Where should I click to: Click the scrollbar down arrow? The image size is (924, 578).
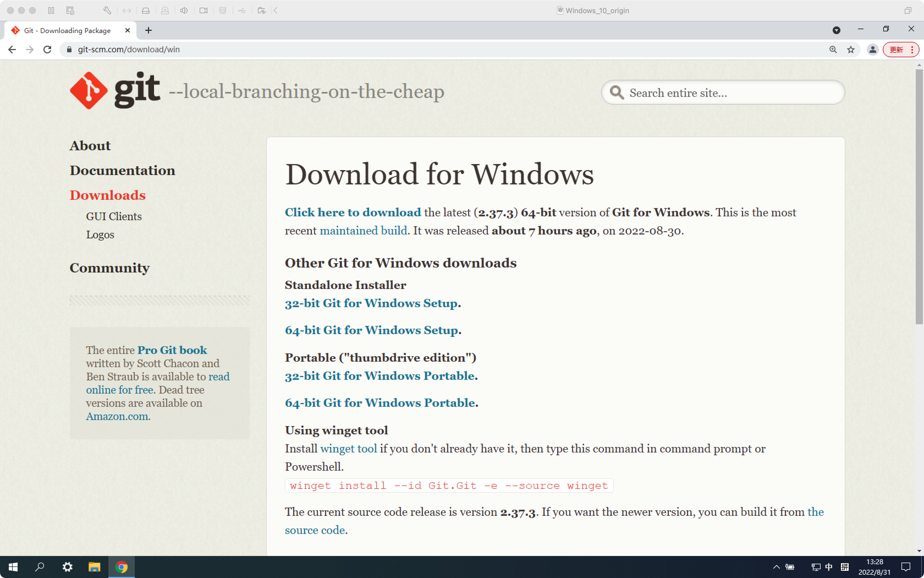919,551
